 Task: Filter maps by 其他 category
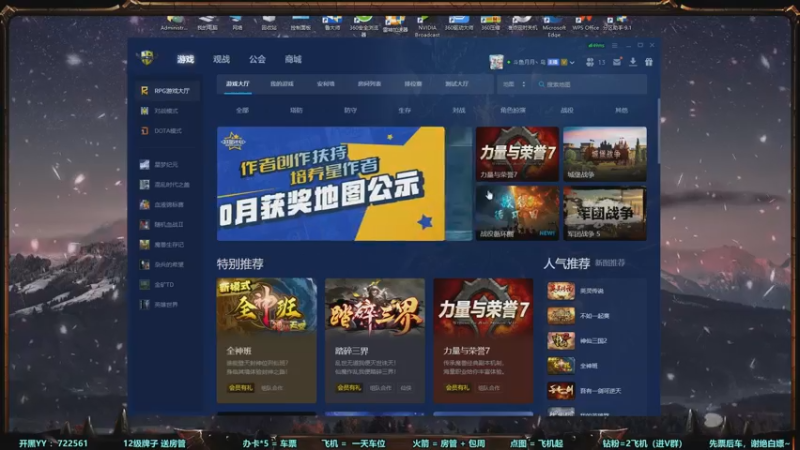[621, 110]
